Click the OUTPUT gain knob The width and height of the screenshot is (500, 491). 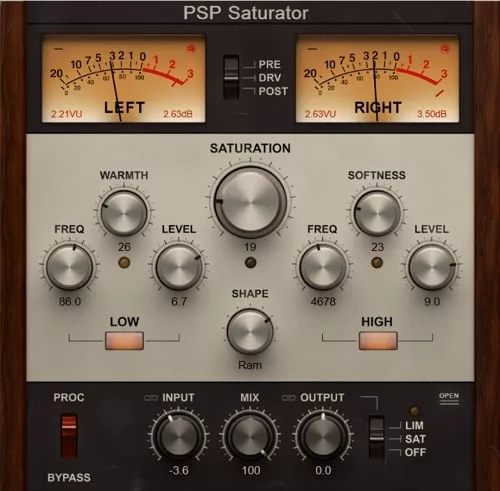323,436
